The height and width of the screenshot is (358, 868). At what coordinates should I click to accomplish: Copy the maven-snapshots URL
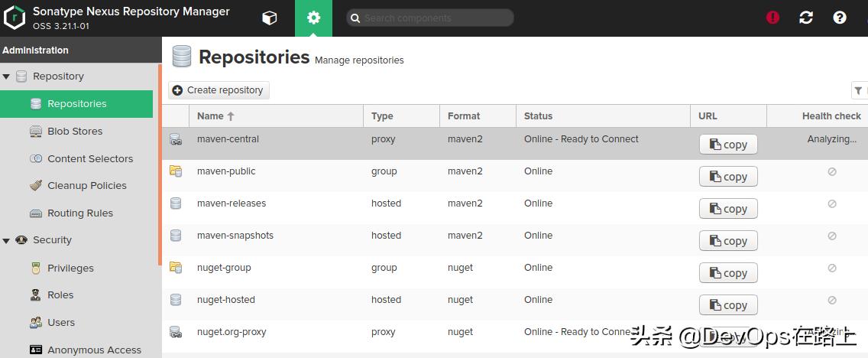coord(728,240)
